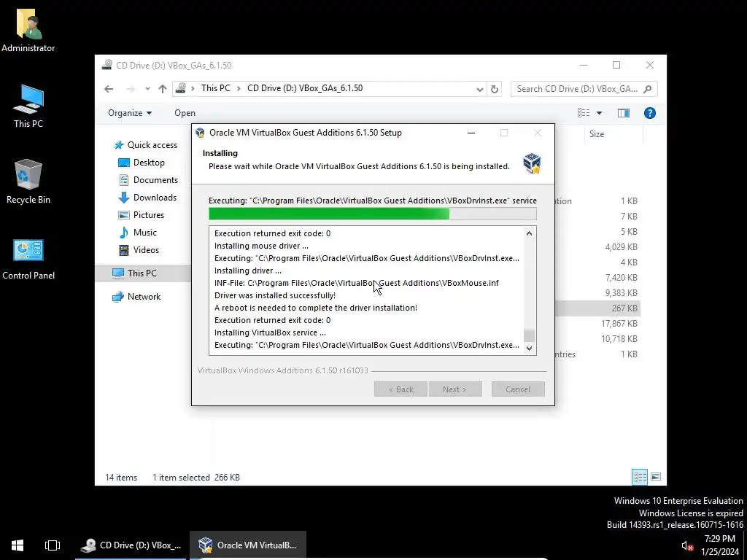The width and height of the screenshot is (747, 560).
Task: Switch to CD Drive Explorer taskbar button
Action: (130, 545)
